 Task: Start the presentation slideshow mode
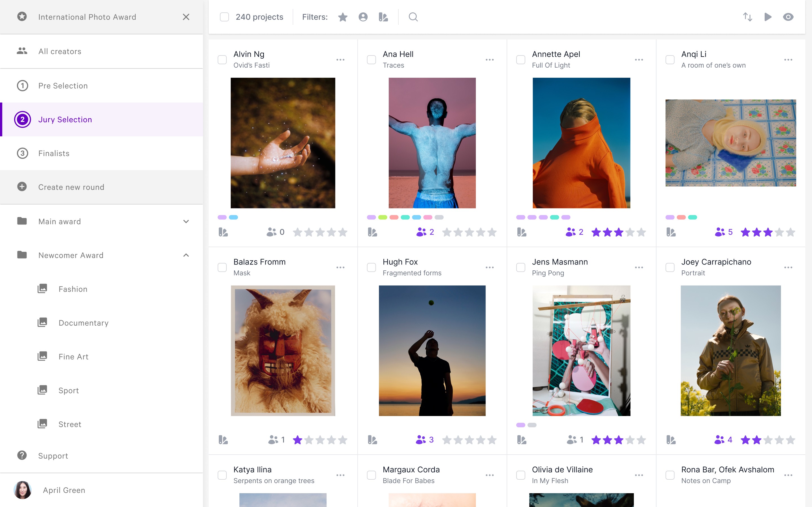[x=768, y=17]
